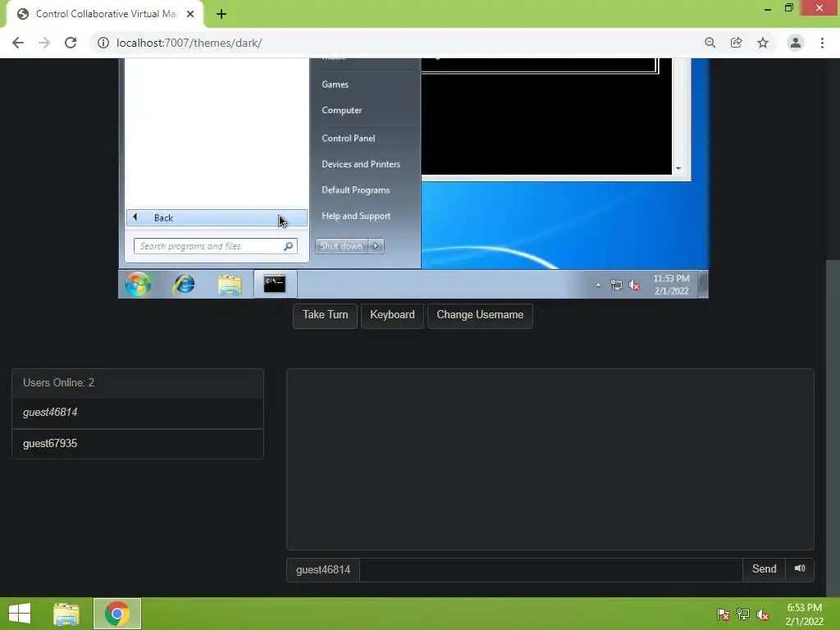Click the host muted volume tray icon

763,614
